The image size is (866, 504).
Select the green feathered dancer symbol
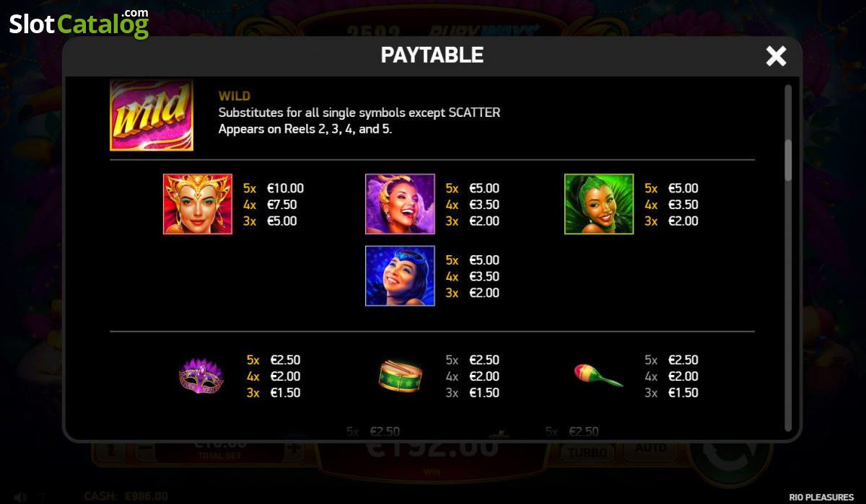599,204
